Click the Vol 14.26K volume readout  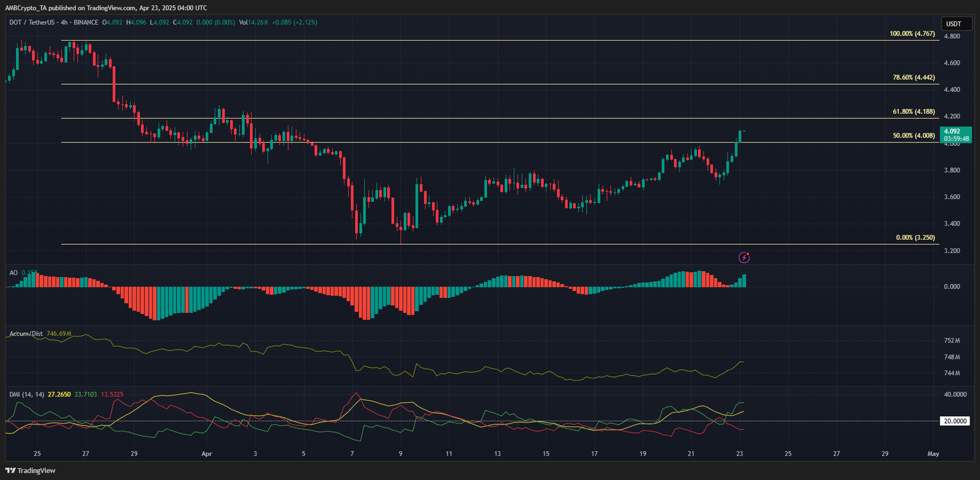254,23
